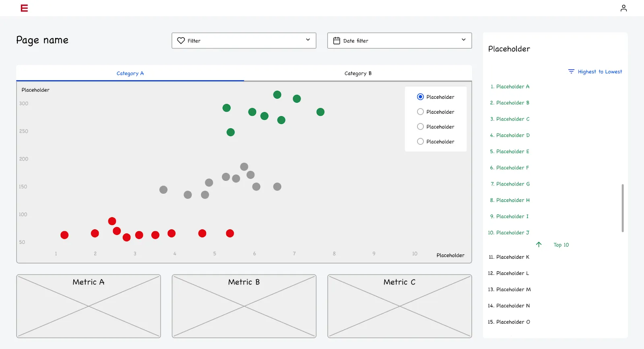Select the fourth Placeholder radio button
Viewport: 644px width, 349px height.
(420, 141)
